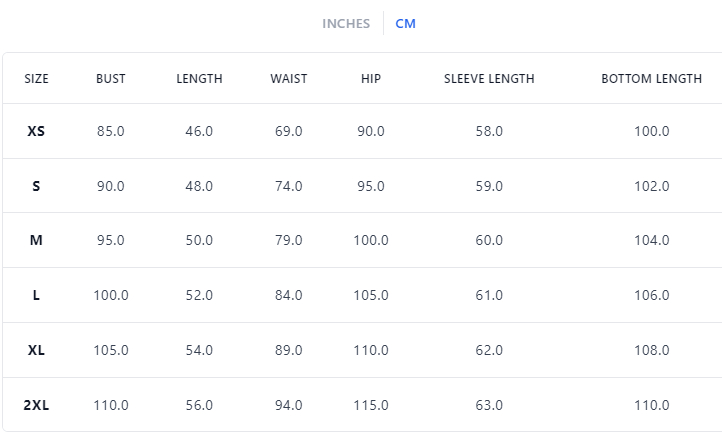Click the BUST column header

(x=111, y=79)
